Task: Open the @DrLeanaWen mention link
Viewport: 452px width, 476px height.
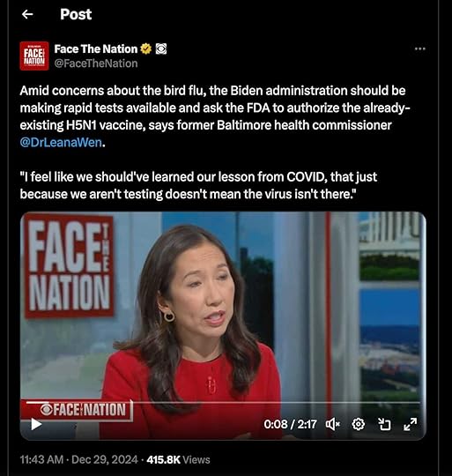Action: point(61,143)
